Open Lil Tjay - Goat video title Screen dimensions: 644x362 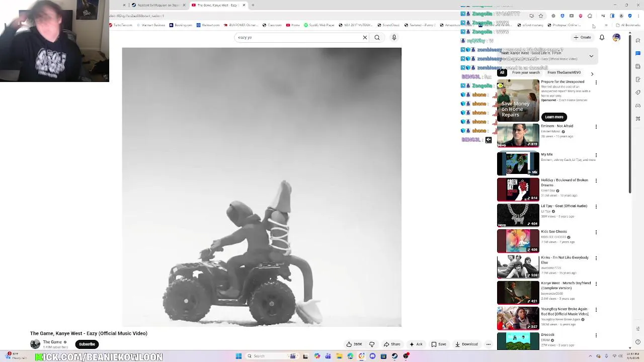[x=564, y=206]
